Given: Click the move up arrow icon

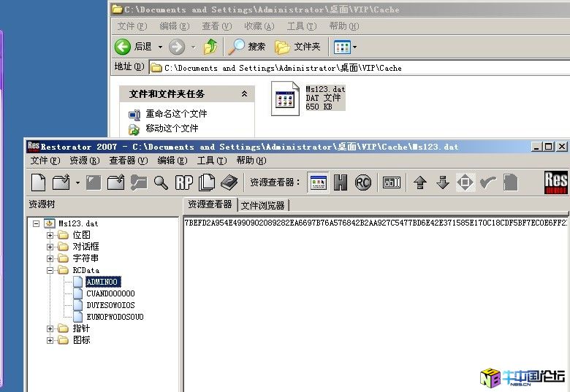Looking at the screenshot, I should pyautogui.click(x=420, y=182).
